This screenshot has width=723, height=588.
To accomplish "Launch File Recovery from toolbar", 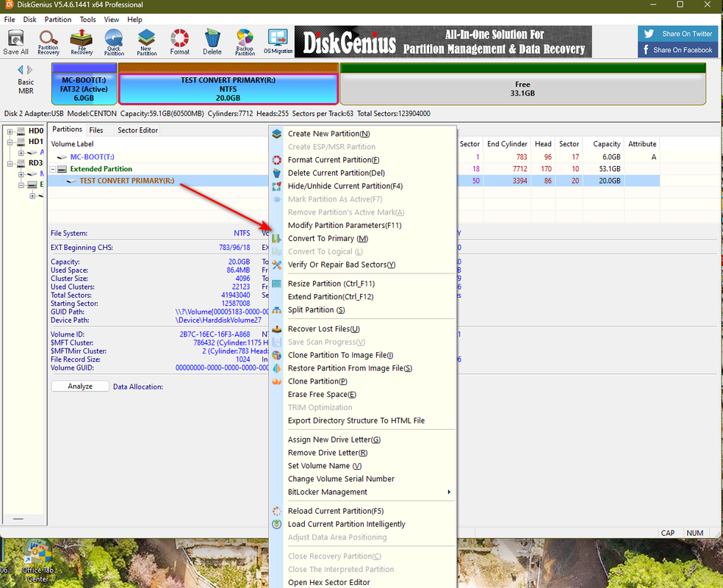I will click(81, 42).
